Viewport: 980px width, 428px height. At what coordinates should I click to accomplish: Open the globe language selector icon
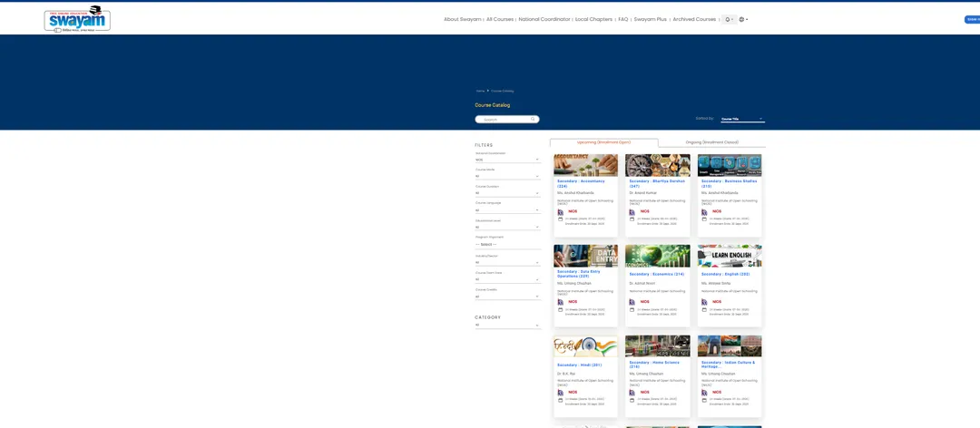pyautogui.click(x=743, y=19)
